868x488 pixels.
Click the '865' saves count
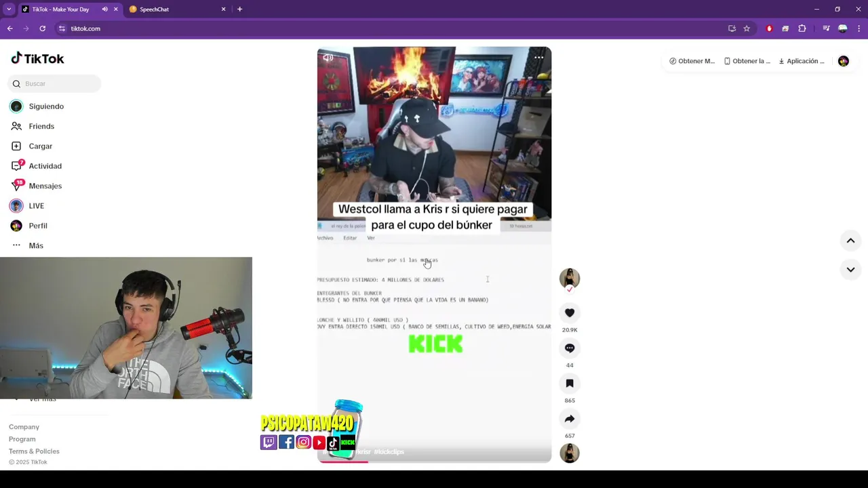click(x=570, y=401)
